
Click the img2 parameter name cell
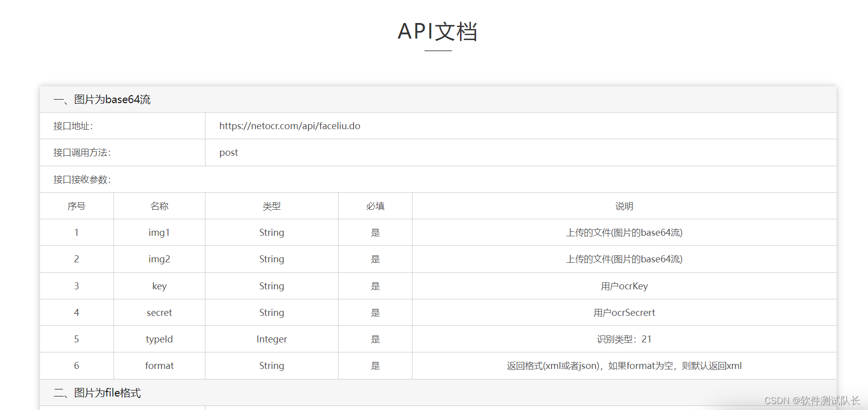point(159,259)
